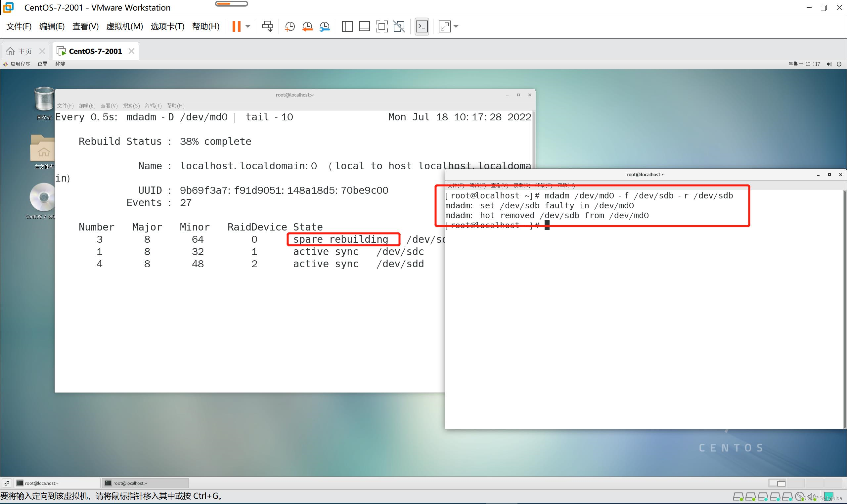The width and height of the screenshot is (847, 504).
Task: Click the Unity mode icon
Action: [x=399, y=26]
